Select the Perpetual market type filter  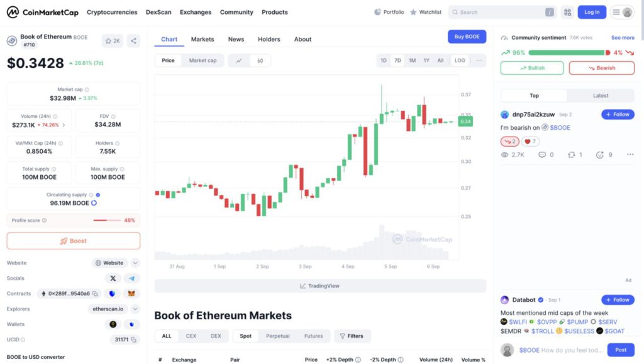(x=277, y=336)
